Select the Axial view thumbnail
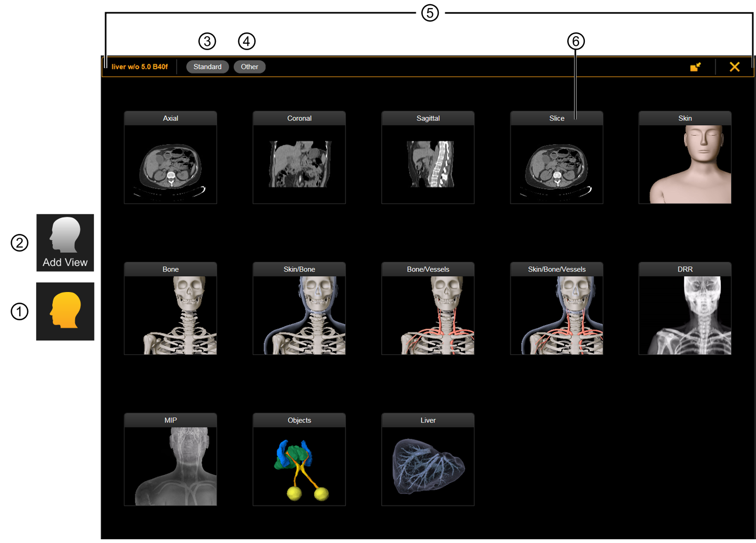 coord(171,157)
